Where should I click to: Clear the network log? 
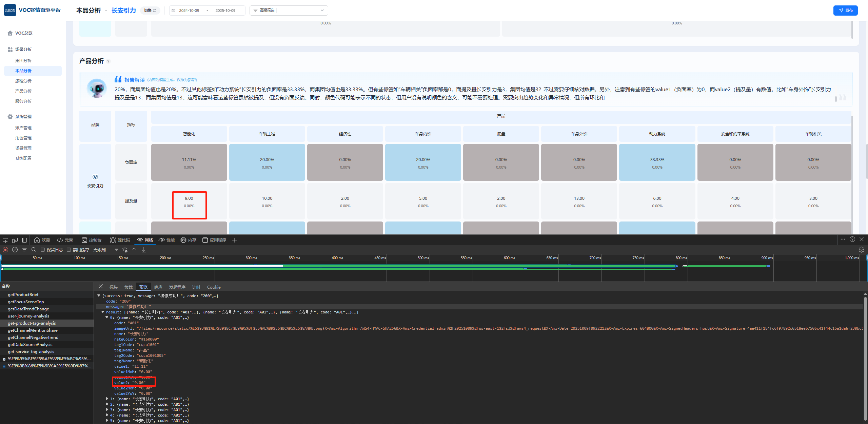click(15, 250)
